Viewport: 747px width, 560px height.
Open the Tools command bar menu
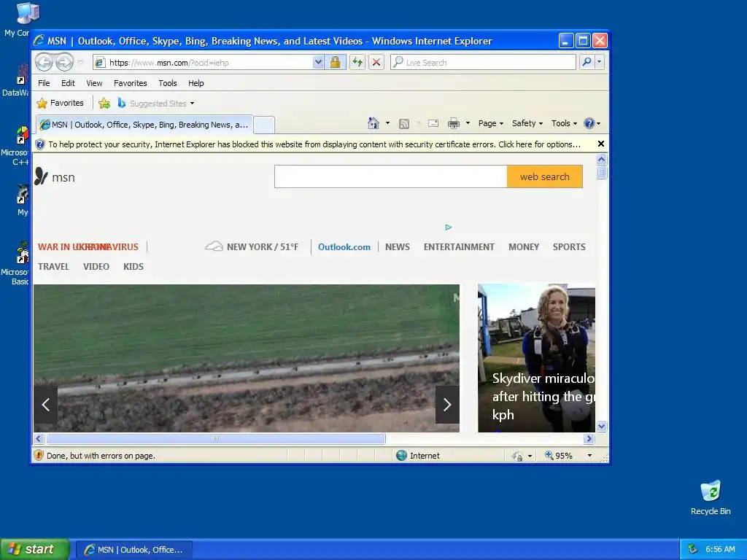564,123
